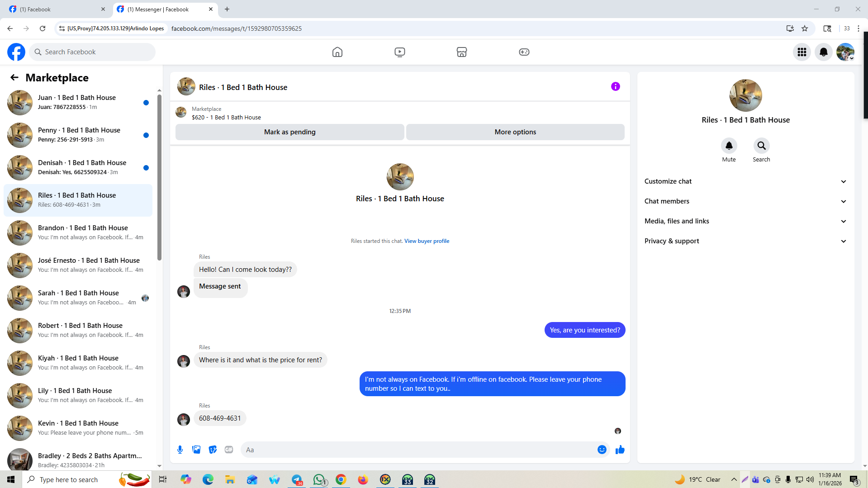This screenshot has width=868, height=488.
Task: Go back using the Marketplace arrow
Action: 14,77
